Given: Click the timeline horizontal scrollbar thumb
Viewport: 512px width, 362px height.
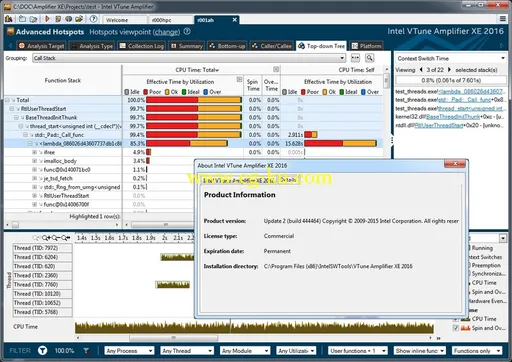Looking at the screenshot, I should pyautogui.click(x=174, y=338).
